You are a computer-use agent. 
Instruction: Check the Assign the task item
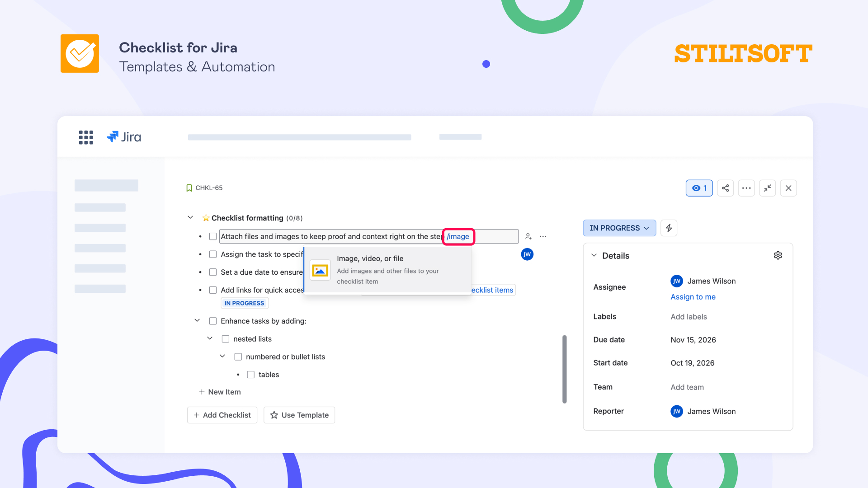(213, 254)
